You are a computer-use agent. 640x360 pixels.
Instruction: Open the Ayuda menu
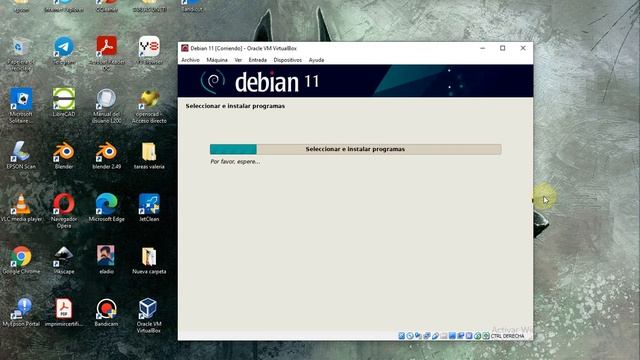point(316,60)
